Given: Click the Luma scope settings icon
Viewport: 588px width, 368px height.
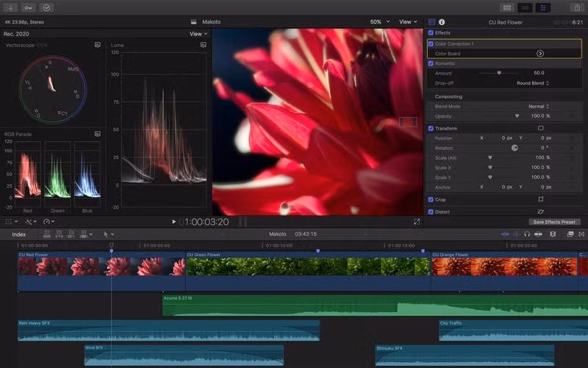Looking at the screenshot, I should point(204,45).
